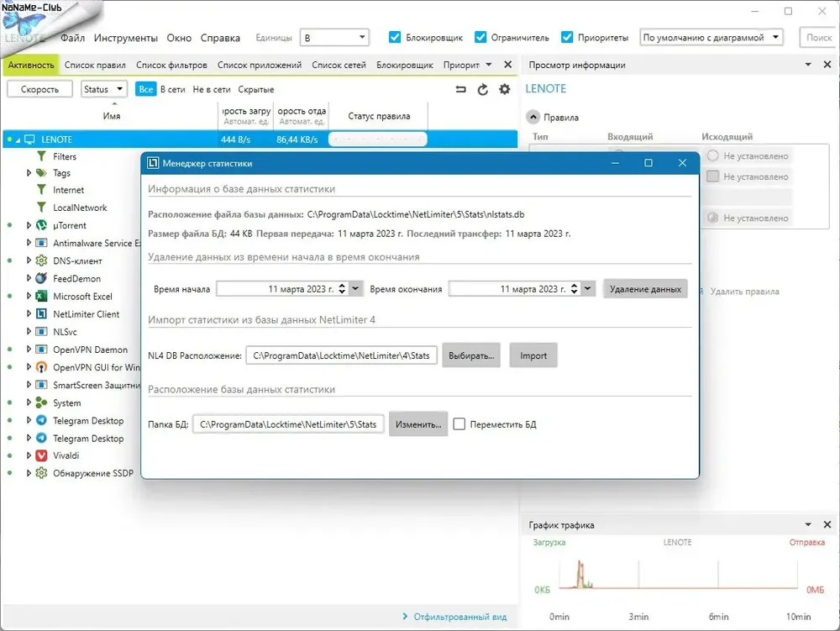Toggle the Приоритеты checkbox
Viewport: 840px width, 631px height.
pos(567,37)
